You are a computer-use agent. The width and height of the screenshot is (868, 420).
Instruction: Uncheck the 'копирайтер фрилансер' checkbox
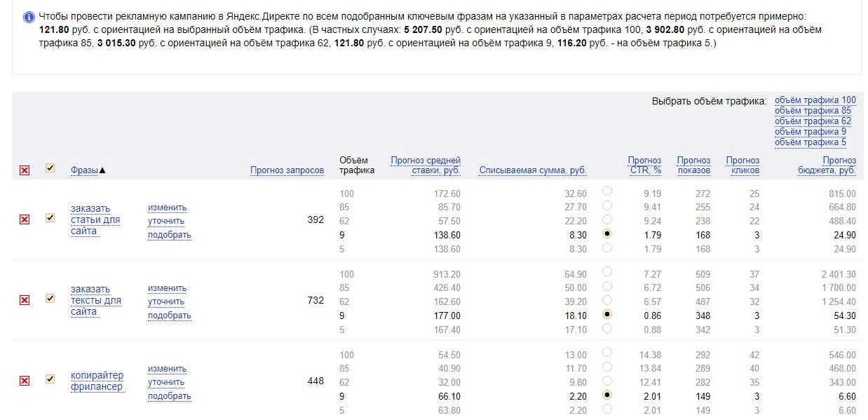click(50, 379)
